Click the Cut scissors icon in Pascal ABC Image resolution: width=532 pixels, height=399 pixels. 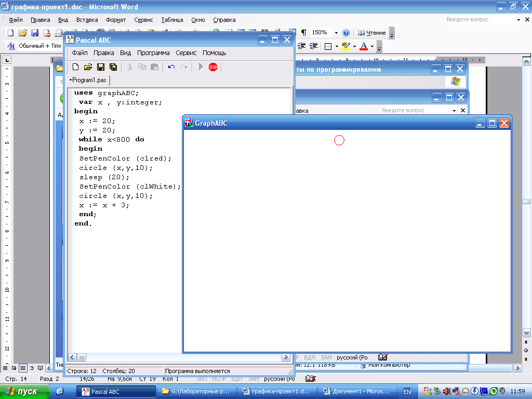click(x=130, y=67)
